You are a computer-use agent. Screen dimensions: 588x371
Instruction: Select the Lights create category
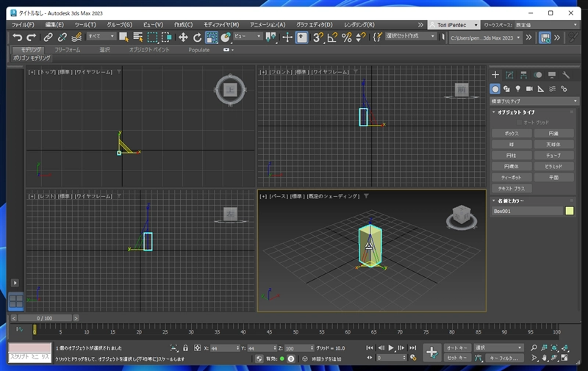(518, 89)
